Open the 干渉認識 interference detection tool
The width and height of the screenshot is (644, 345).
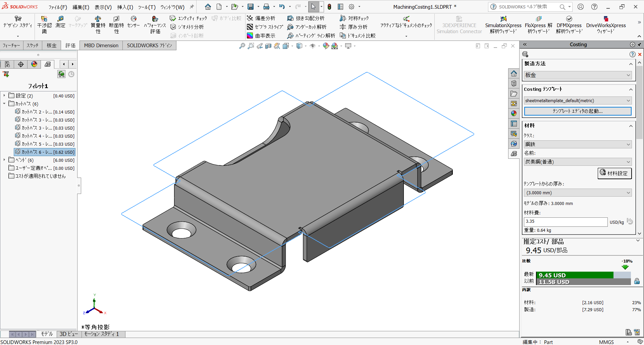pyautogui.click(x=44, y=24)
